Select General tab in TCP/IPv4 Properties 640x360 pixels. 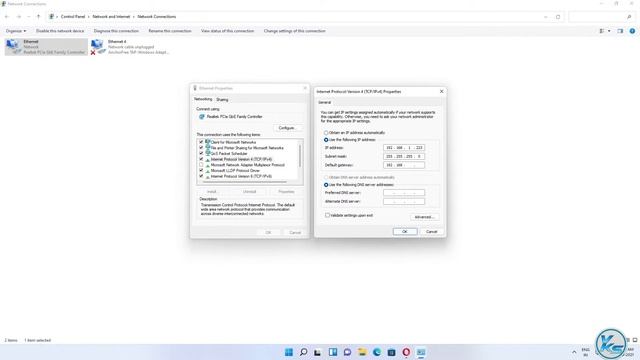325,102
